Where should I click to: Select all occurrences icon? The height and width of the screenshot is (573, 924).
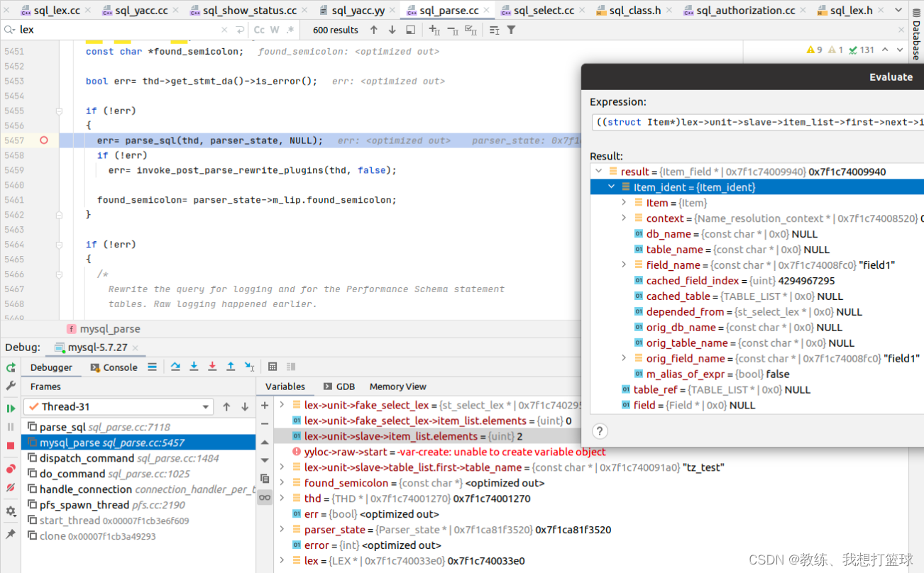pos(471,30)
